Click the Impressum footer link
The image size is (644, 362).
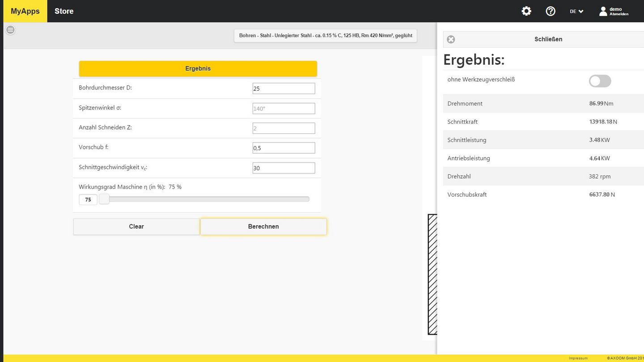[578, 358]
